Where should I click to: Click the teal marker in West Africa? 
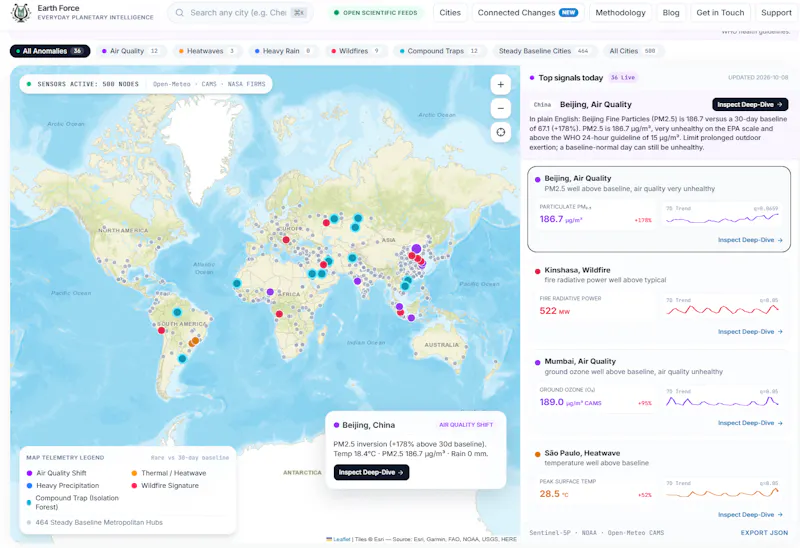[x=237, y=283]
